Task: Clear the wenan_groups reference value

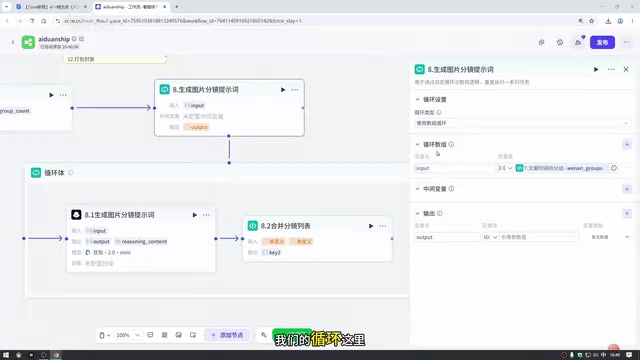Action: click(613, 168)
